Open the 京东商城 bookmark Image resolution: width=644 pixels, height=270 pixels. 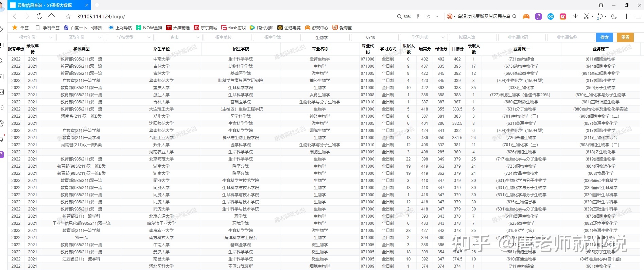[x=205, y=28]
